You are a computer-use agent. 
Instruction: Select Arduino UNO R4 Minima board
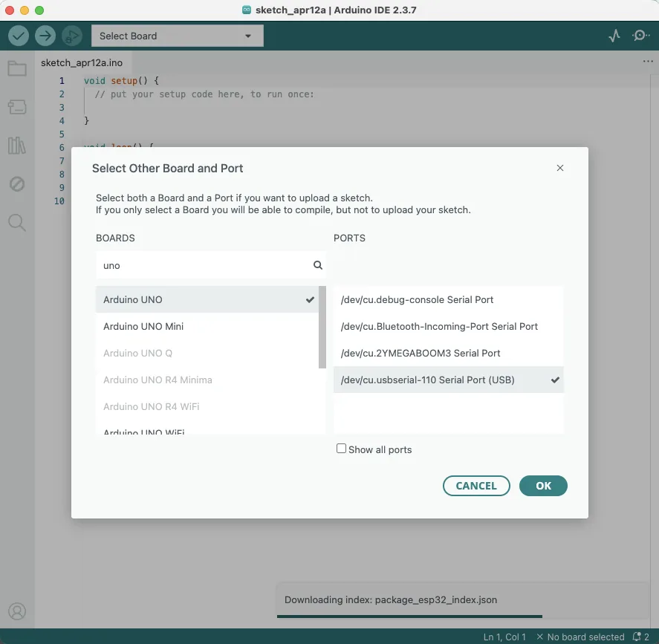pos(207,380)
